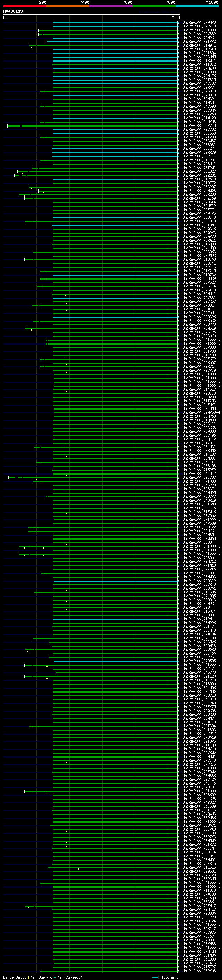222x980 pixels.
Task: Select the UniRef100_A9F879 label
Action: coord(199,221)
